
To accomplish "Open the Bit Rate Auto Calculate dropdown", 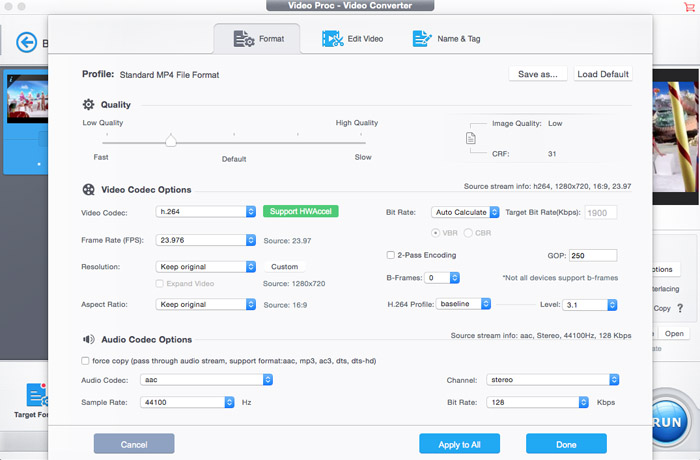I will 465,212.
